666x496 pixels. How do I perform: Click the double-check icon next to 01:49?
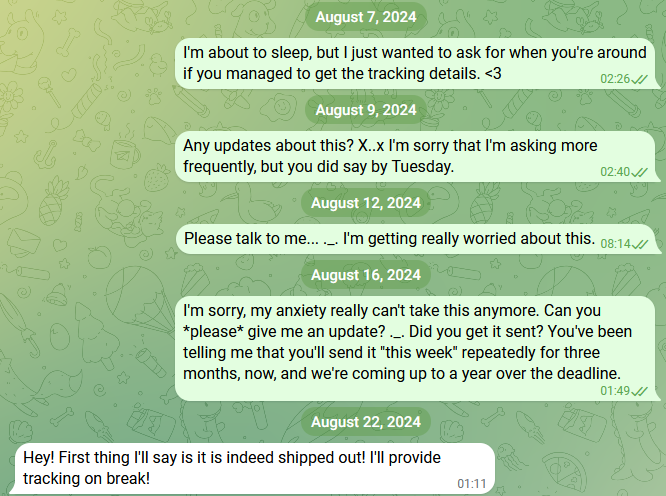(640, 390)
